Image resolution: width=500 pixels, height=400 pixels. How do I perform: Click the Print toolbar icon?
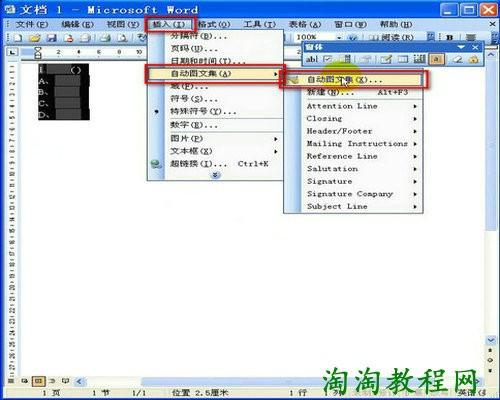[105, 38]
